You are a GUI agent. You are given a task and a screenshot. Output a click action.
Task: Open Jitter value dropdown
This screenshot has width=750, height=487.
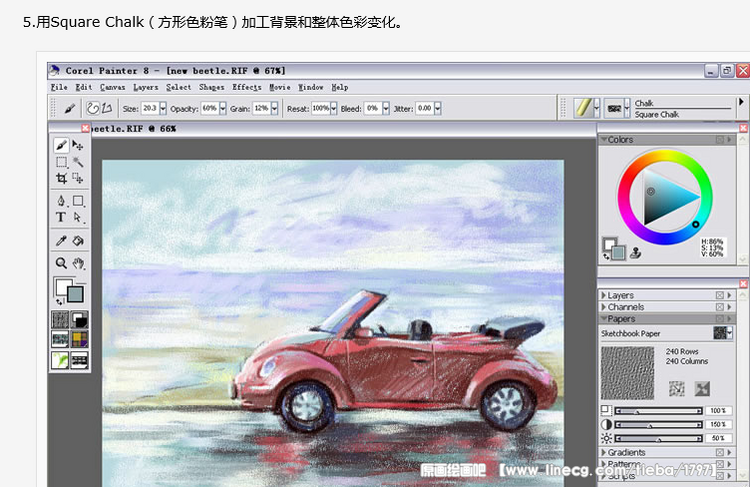[x=437, y=109]
